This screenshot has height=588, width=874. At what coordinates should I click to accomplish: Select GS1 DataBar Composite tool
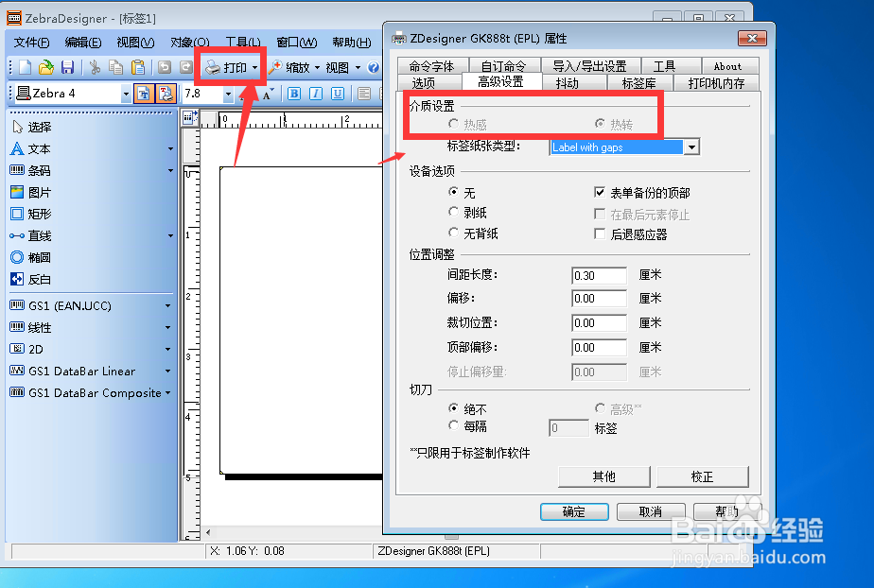(x=86, y=392)
